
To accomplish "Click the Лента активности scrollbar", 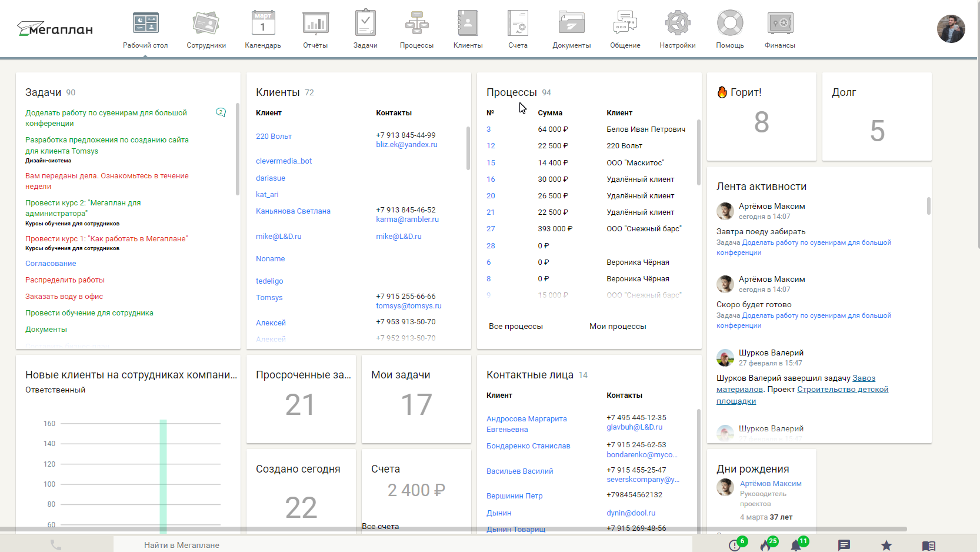I will coord(929,205).
